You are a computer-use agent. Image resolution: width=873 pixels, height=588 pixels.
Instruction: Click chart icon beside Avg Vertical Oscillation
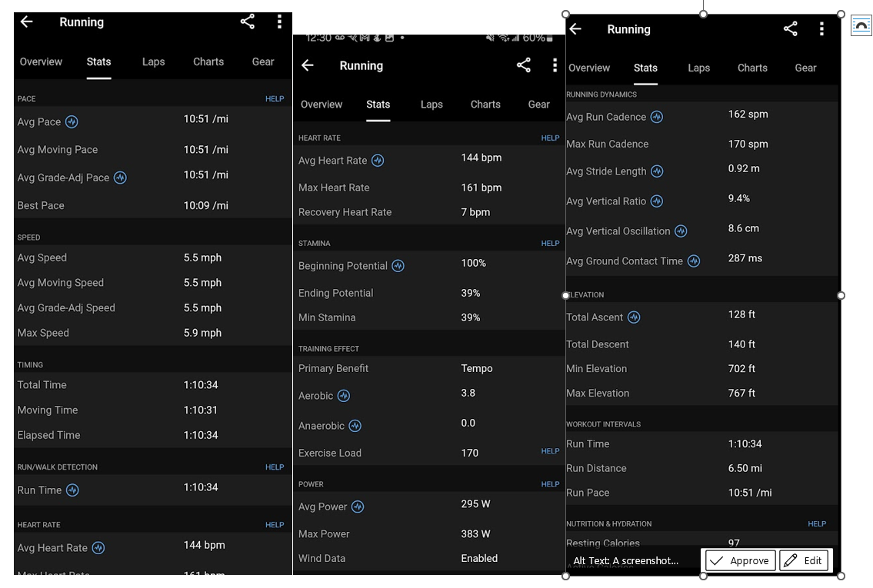pos(681,231)
